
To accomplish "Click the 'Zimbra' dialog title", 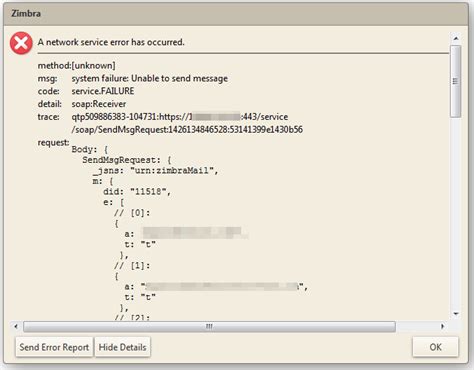I will tap(26, 14).
